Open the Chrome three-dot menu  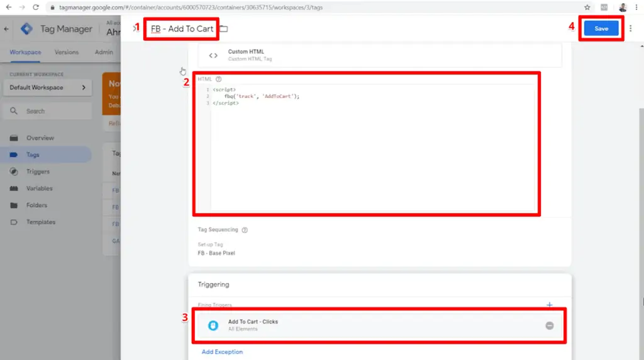point(636,7)
